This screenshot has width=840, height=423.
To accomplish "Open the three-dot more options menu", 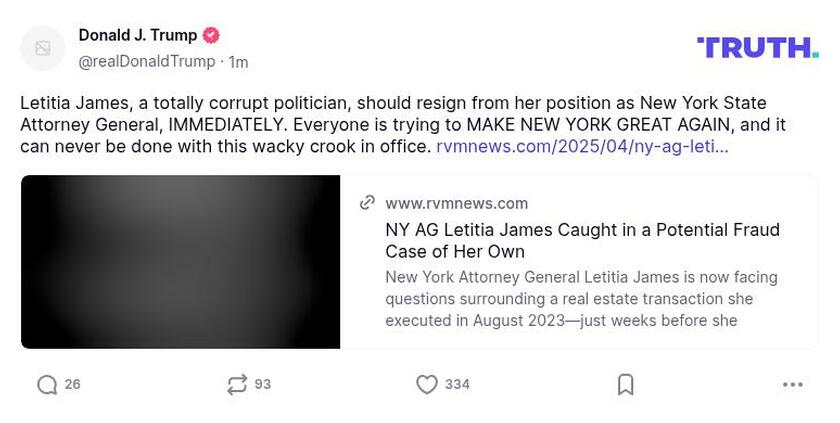I will (x=793, y=385).
